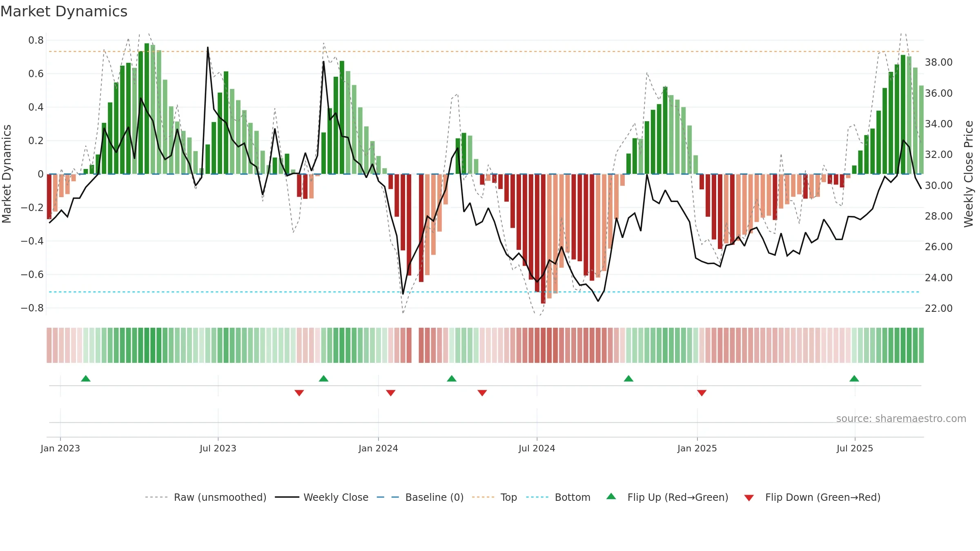
Task: Toggle the Top legend entry
Action: pos(494,497)
